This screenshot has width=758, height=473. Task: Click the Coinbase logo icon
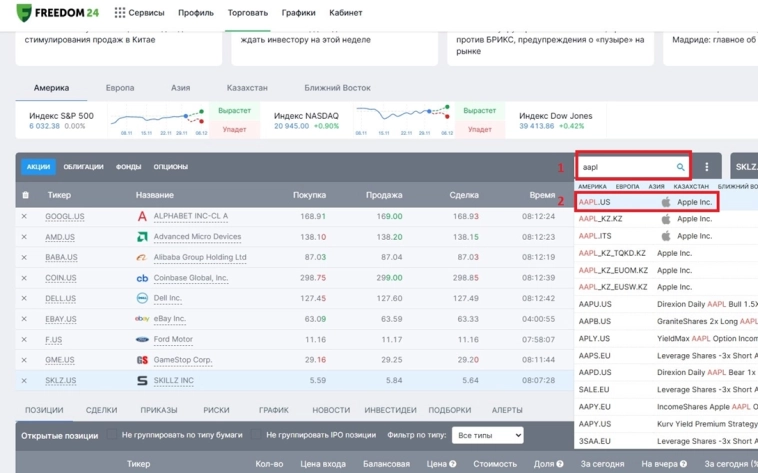pos(142,278)
